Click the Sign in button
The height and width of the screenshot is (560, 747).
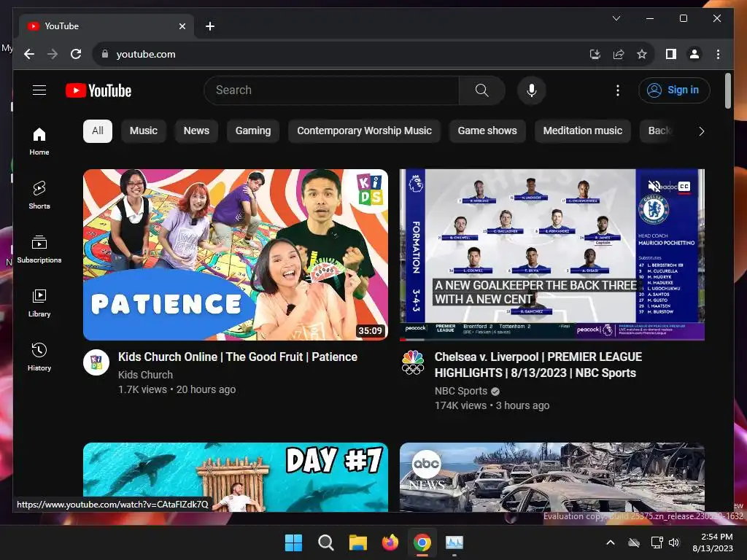(674, 90)
